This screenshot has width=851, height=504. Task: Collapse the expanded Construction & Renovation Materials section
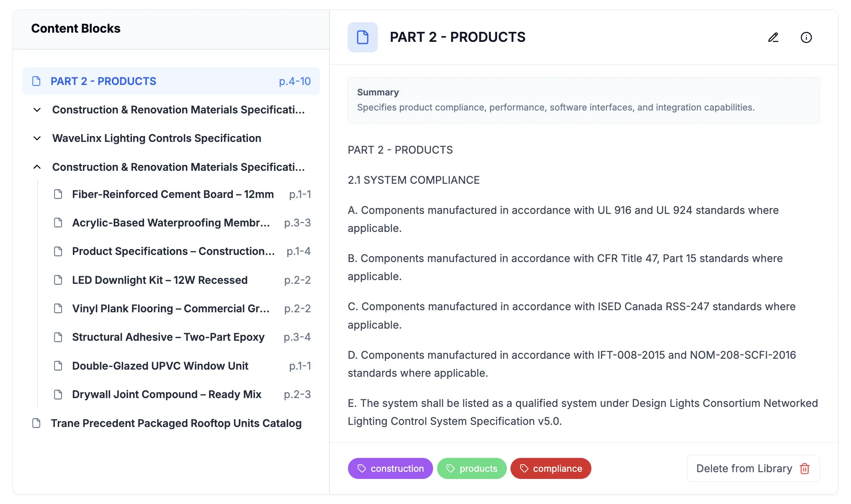37,167
